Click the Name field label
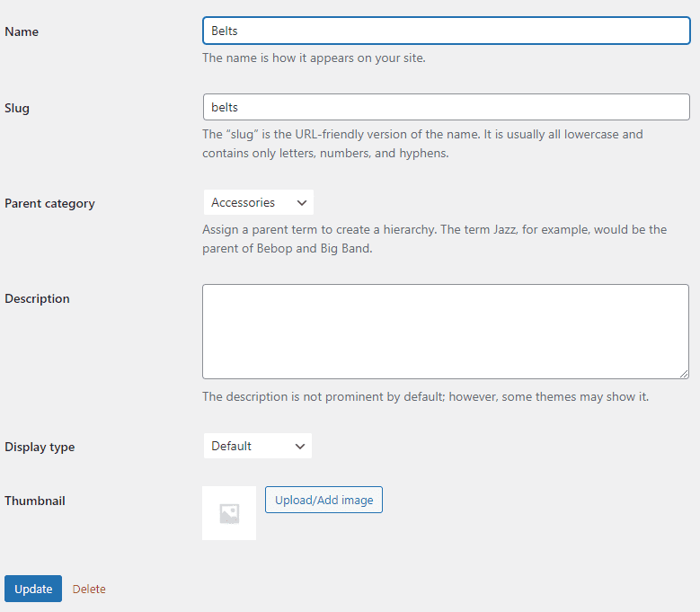The height and width of the screenshot is (612, 700). (22, 31)
